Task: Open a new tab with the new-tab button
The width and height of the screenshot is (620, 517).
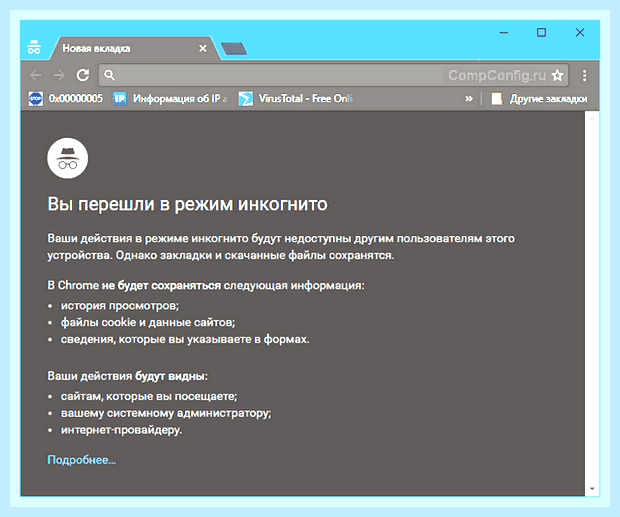Action: [234, 49]
